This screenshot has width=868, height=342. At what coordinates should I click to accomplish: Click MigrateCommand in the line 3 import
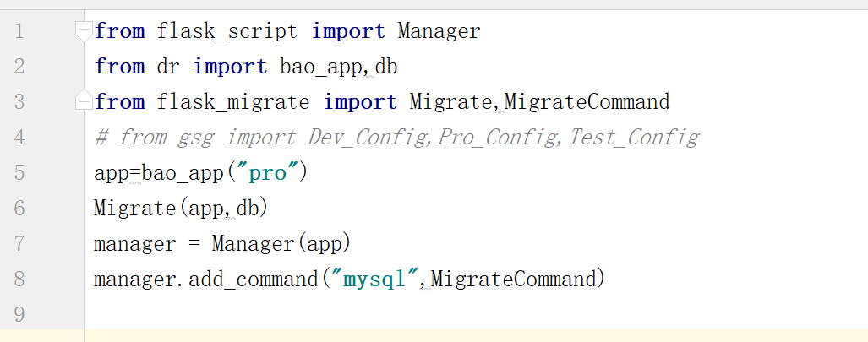pos(587,102)
